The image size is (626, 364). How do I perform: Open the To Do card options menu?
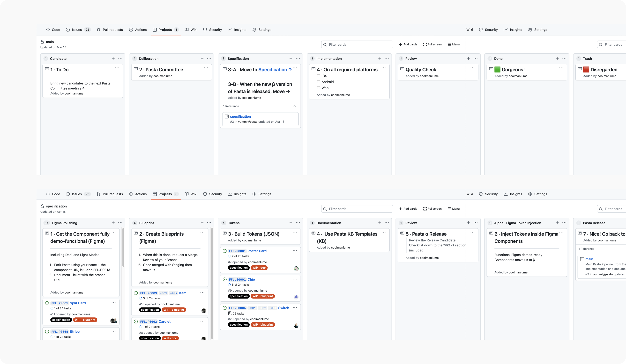pyautogui.click(x=117, y=68)
